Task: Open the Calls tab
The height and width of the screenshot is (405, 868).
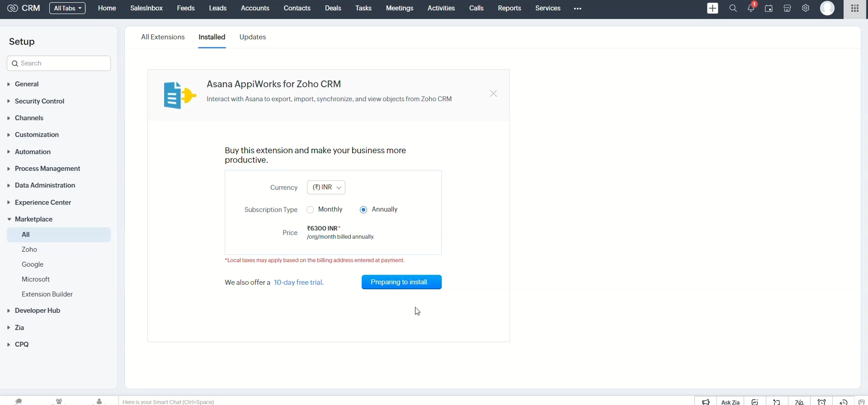Action: coord(476,8)
